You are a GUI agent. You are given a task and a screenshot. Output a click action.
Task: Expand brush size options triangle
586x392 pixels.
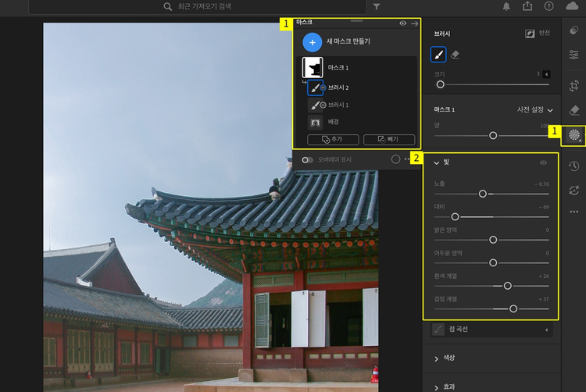tap(546, 74)
